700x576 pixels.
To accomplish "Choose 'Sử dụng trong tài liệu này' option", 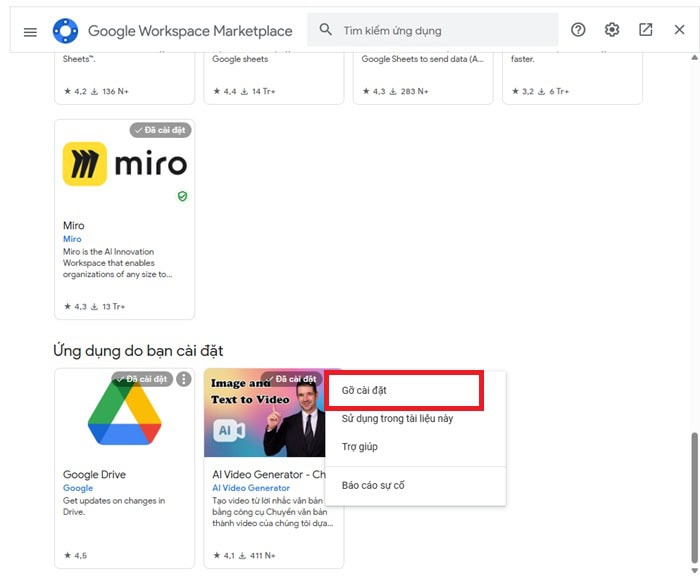I will [x=397, y=418].
